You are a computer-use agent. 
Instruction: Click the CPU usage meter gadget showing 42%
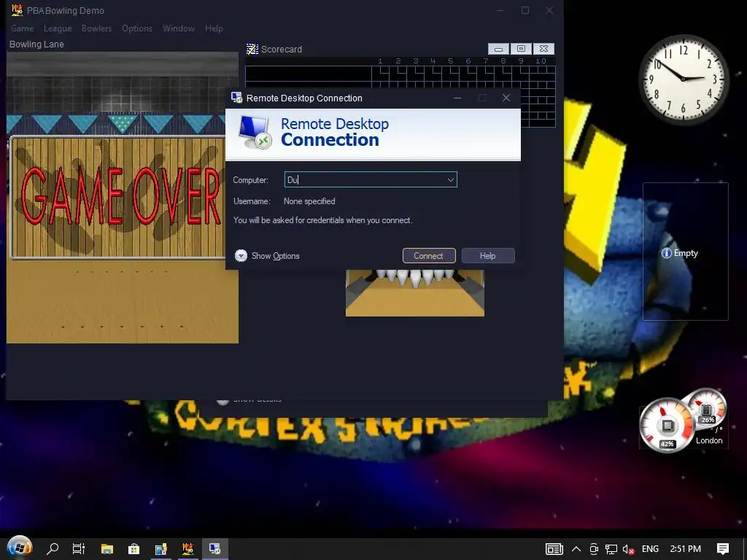pos(667,425)
